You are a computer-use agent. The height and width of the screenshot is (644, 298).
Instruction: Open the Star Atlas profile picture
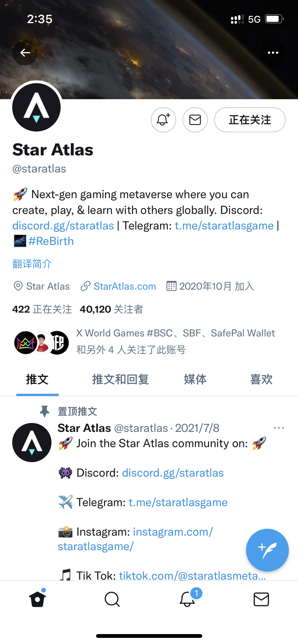point(36,107)
